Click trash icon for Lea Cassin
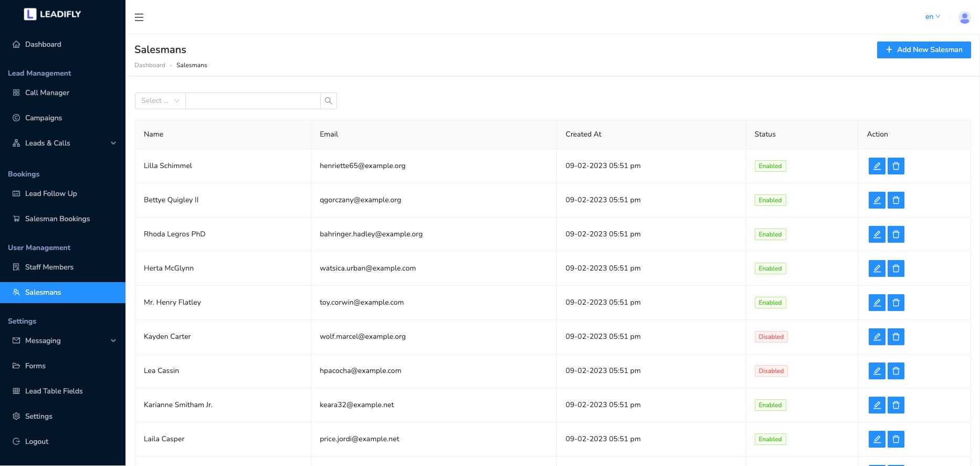 pyautogui.click(x=895, y=371)
